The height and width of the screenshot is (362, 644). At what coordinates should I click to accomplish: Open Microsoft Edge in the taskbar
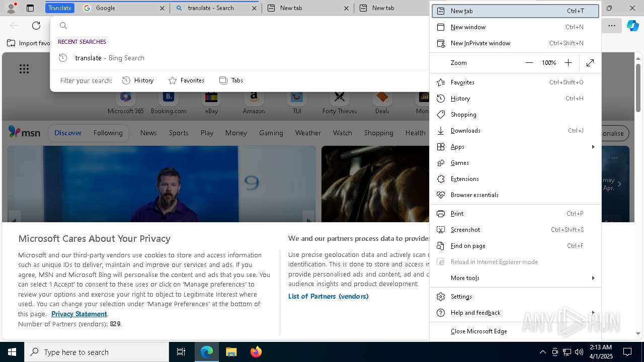207,352
